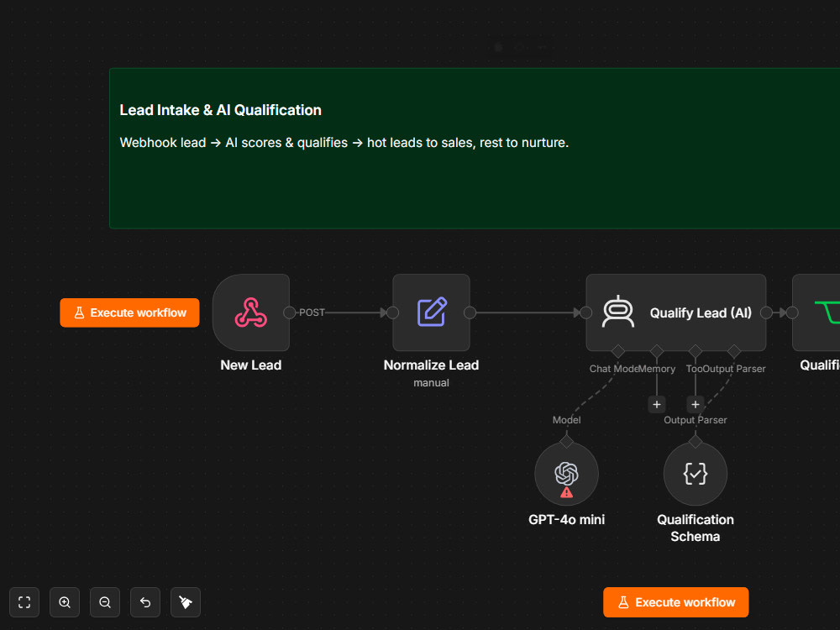Click the Qualify Lead (AI) title text
Screen dimensions: 840x630
point(701,312)
